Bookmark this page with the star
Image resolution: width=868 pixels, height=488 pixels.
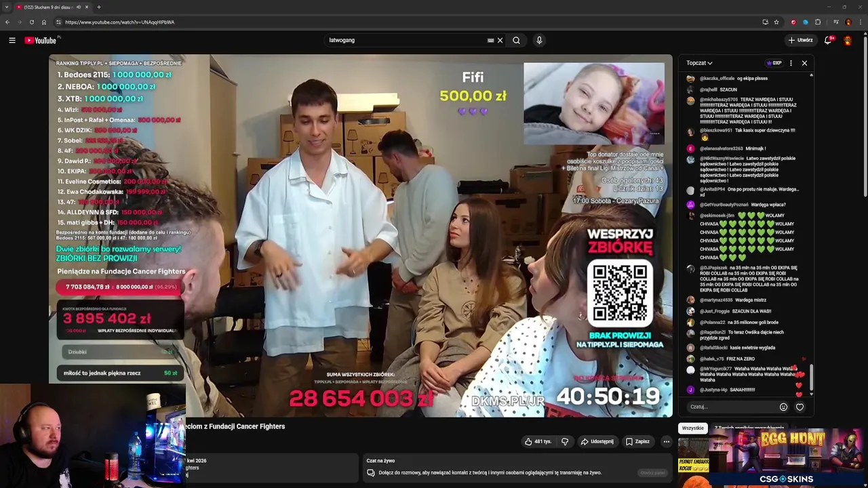(x=776, y=22)
